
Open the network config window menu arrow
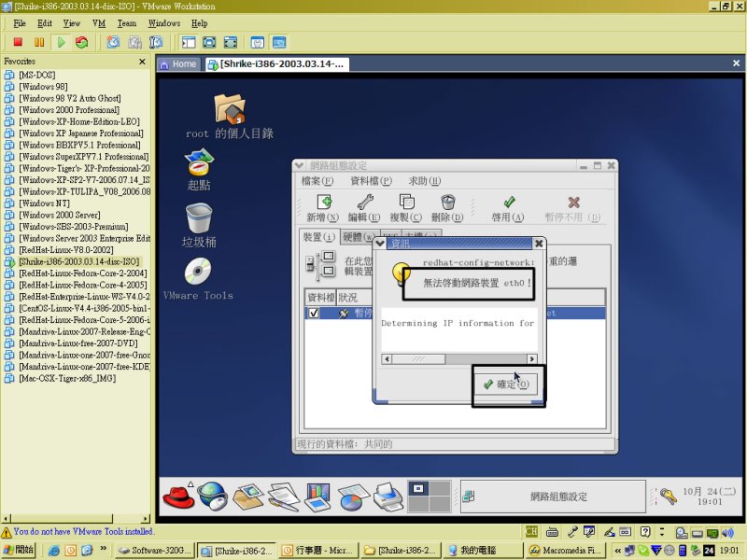tap(299, 165)
